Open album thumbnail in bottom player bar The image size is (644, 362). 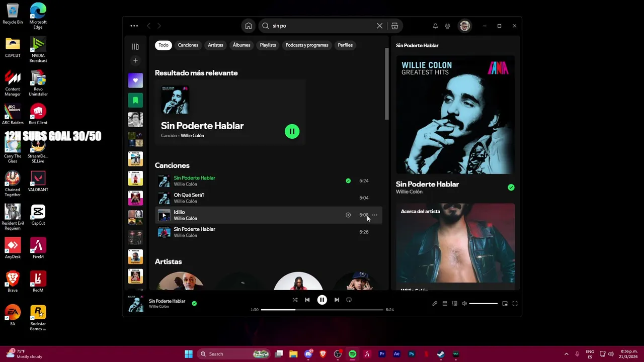(x=136, y=304)
